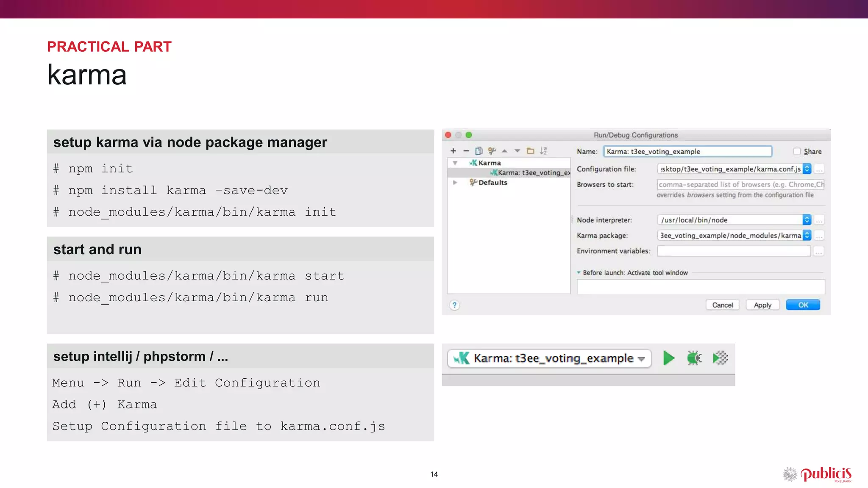Open the Configuration file dropdown arrow
The height and width of the screenshot is (488, 868).
click(x=807, y=169)
